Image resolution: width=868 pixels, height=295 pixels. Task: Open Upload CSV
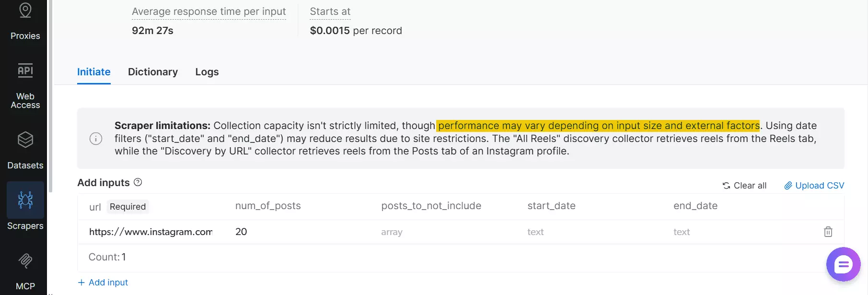(819, 185)
